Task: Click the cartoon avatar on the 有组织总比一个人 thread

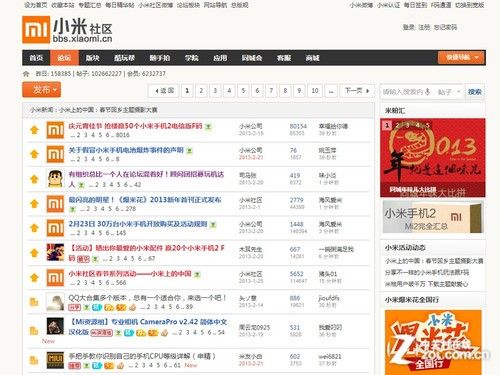Action: tap(55, 179)
